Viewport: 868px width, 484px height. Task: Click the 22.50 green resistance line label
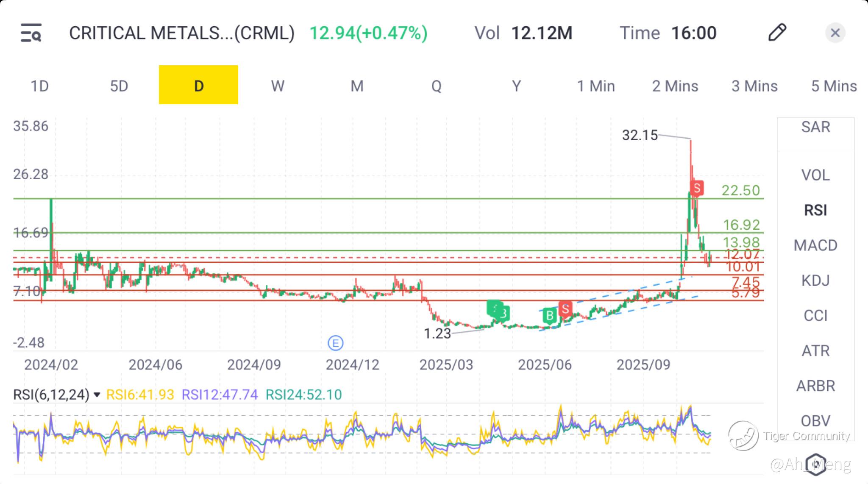740,190
